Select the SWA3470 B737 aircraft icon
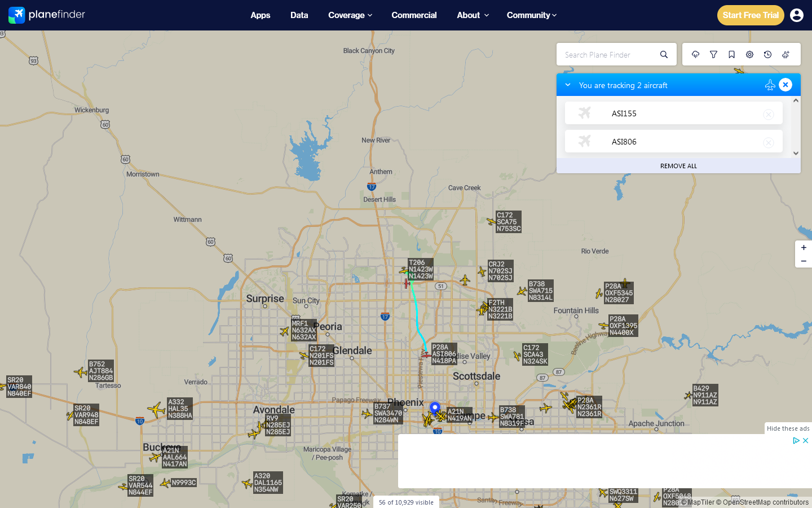This screenshot has width=812, height=508. 367,414
